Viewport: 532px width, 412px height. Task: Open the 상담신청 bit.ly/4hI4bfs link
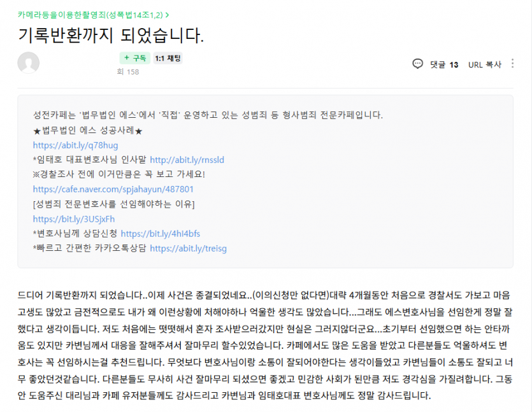[x=160, y=234]
